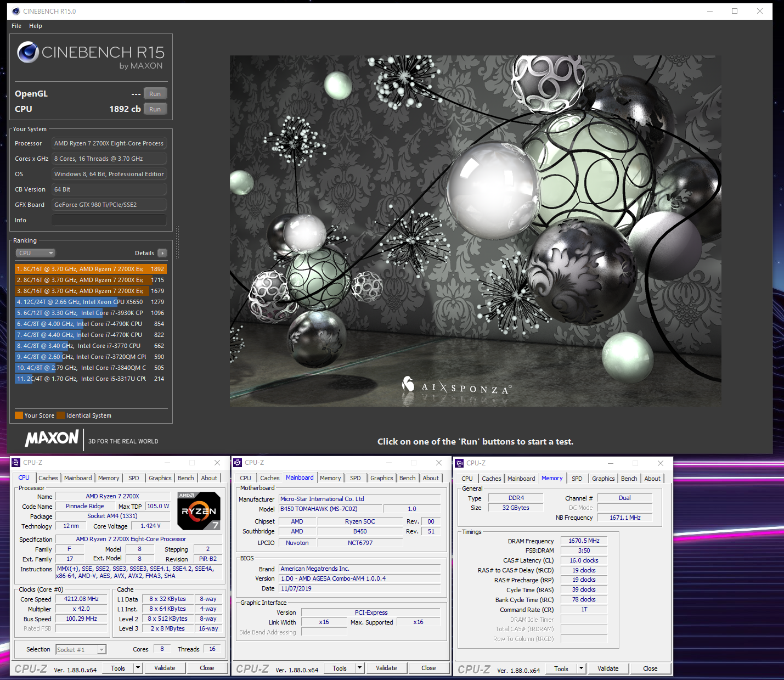
Task: Click the Core Speed value 4212.08 MHz
Action: pos(81,599)
